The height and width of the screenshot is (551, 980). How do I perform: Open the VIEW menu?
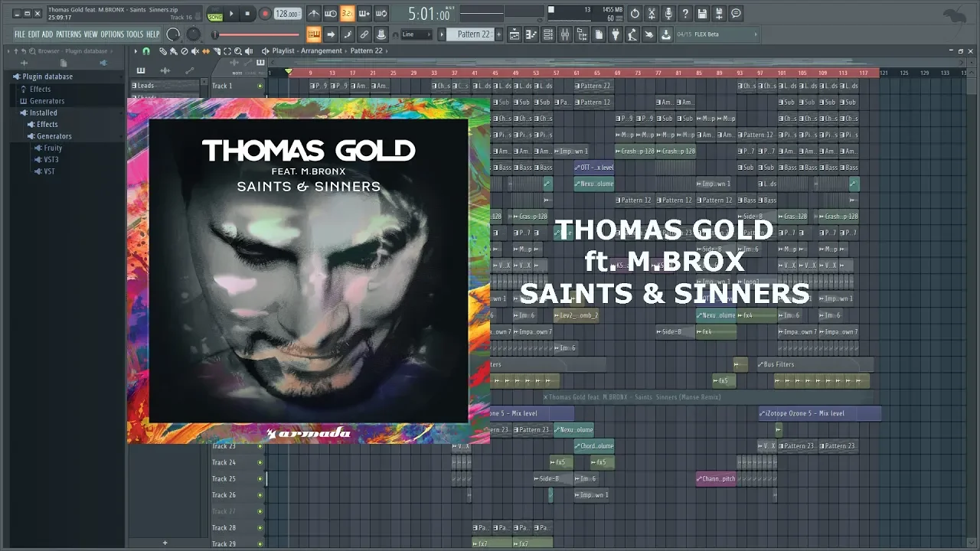click(90, 34)
